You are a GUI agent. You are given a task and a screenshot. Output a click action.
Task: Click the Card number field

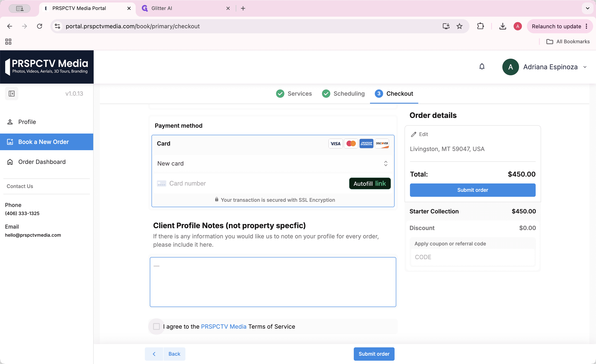252,183
